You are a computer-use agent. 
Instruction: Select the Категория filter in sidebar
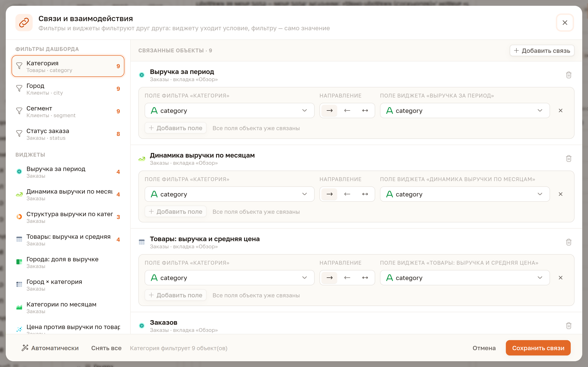coord(68,66)
